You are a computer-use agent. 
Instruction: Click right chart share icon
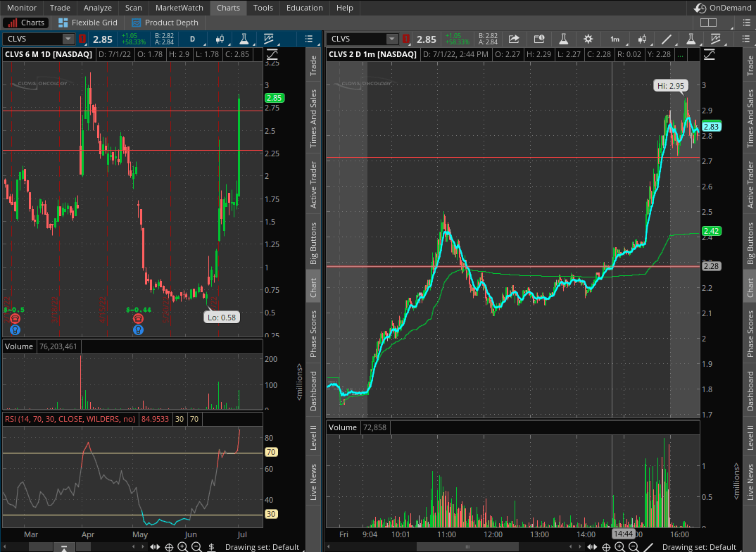(x=514, y=39)
